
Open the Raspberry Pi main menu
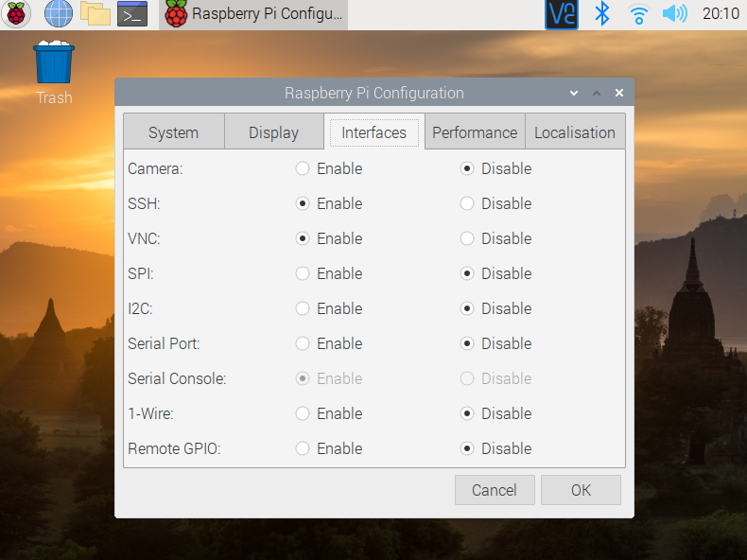click(x=16, y=14)
